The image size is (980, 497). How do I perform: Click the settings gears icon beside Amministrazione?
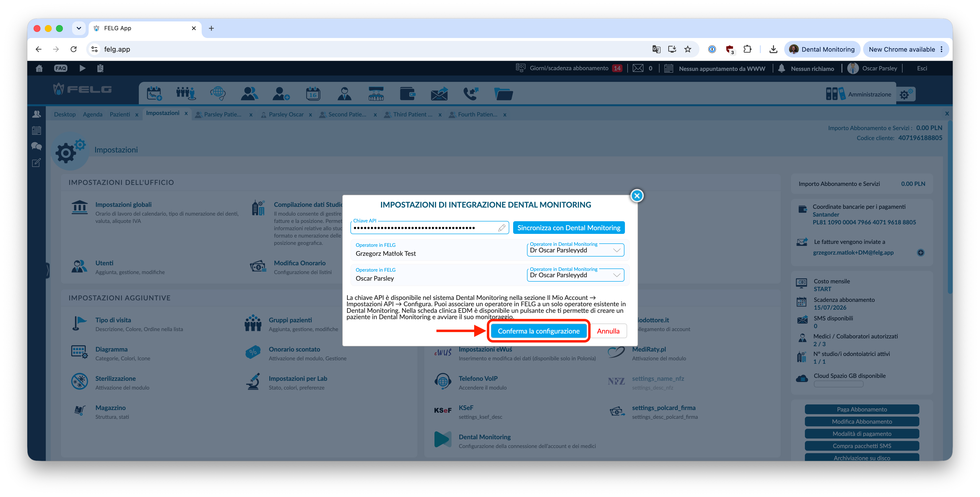coord(906,94)
